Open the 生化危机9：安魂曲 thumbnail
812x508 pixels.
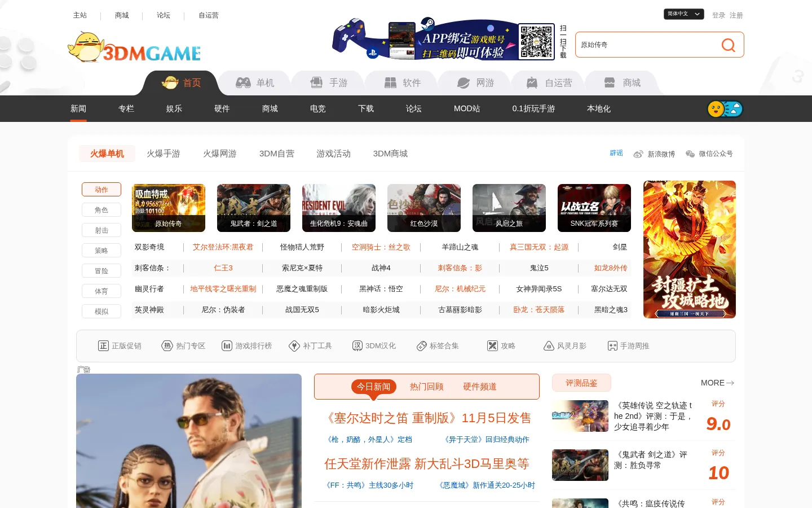pyautogui.click(x=339, y=208)
